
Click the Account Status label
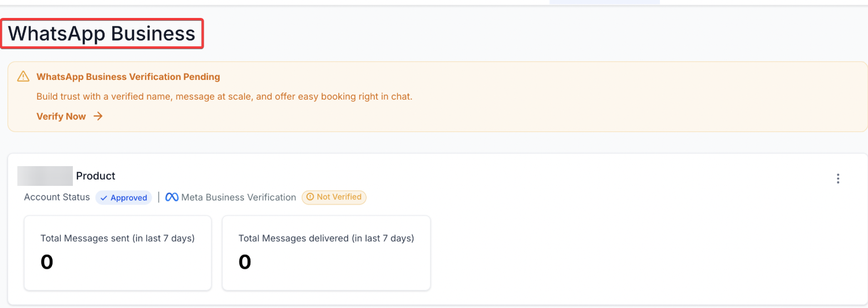tap(57, 197)
